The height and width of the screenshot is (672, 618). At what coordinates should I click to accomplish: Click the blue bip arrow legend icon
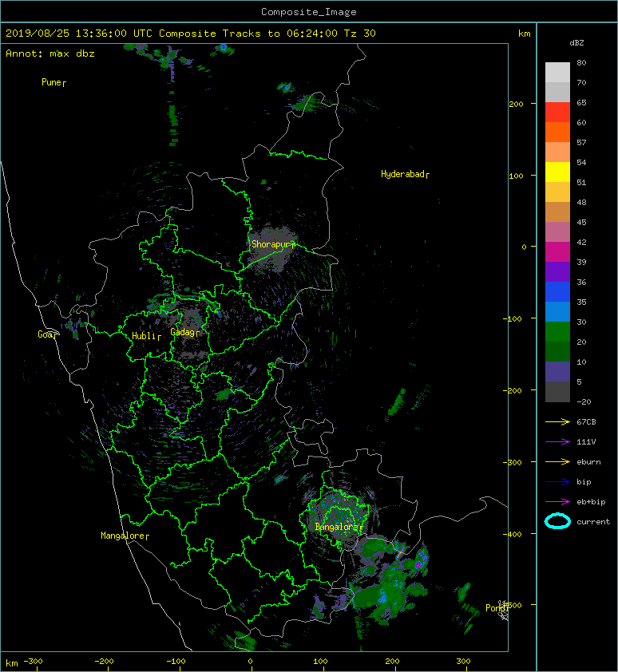[x=557, y=482]
